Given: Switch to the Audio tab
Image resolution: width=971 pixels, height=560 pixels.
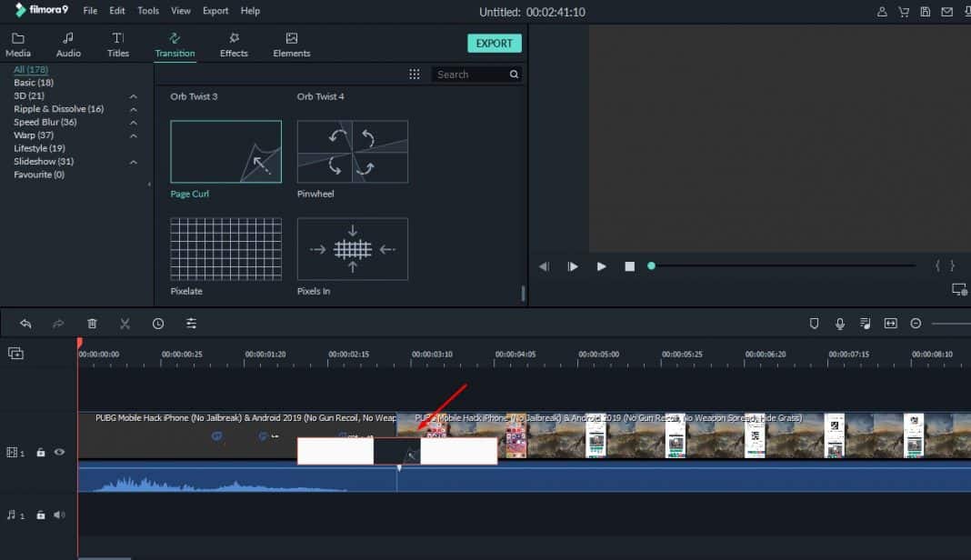Looking at the screenshot, I should click(x=68, y=45).
